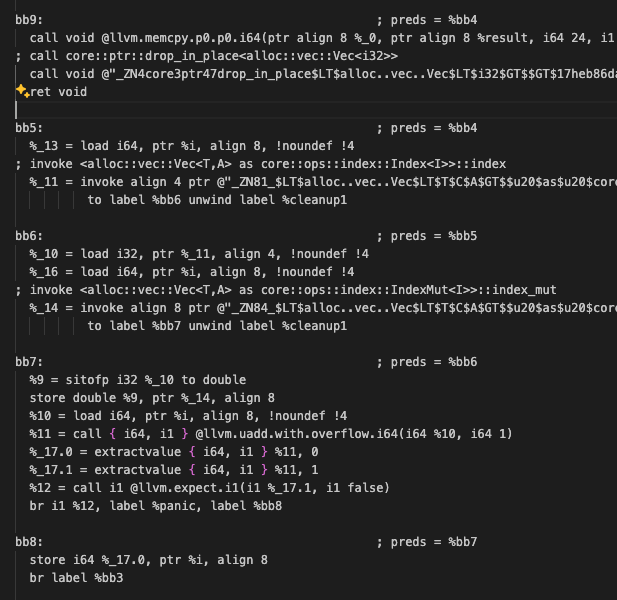Click the "bb9:" block label

[29, 19]
